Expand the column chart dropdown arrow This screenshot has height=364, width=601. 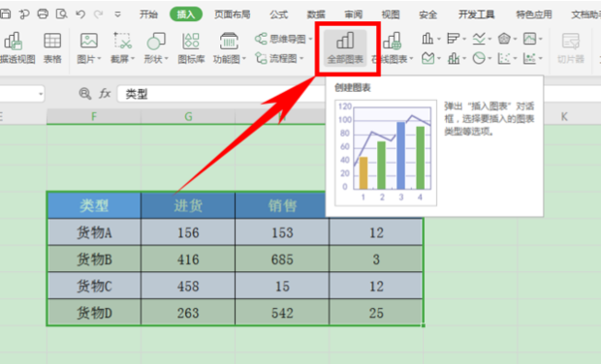point(438,39)
